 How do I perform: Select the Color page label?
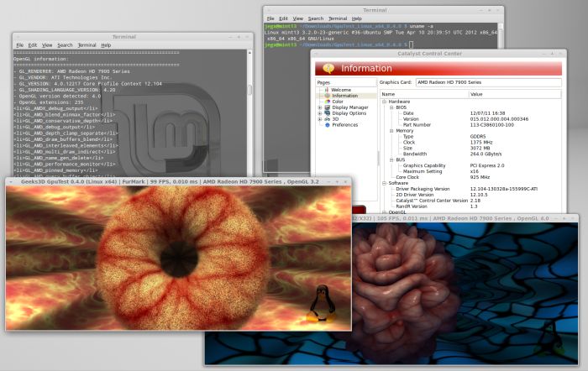click(338, 102)
